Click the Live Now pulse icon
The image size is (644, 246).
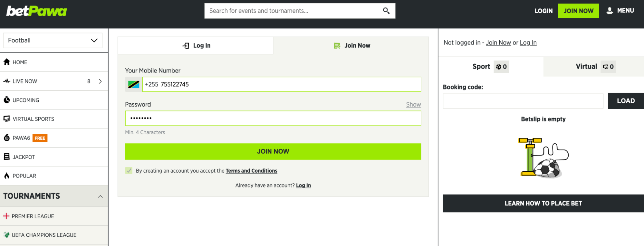[7, 81]
